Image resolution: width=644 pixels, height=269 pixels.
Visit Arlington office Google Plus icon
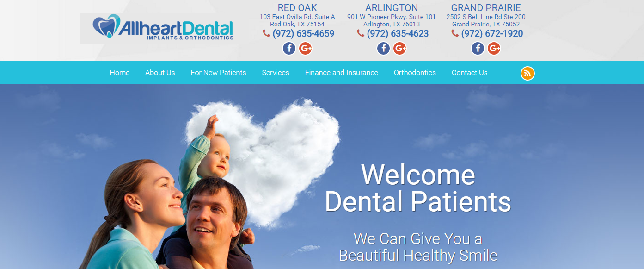coord(399,48)
